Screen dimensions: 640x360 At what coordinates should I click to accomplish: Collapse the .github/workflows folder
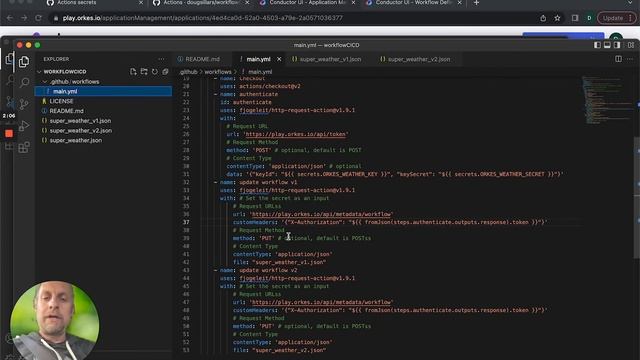click(x=45, y=82)
